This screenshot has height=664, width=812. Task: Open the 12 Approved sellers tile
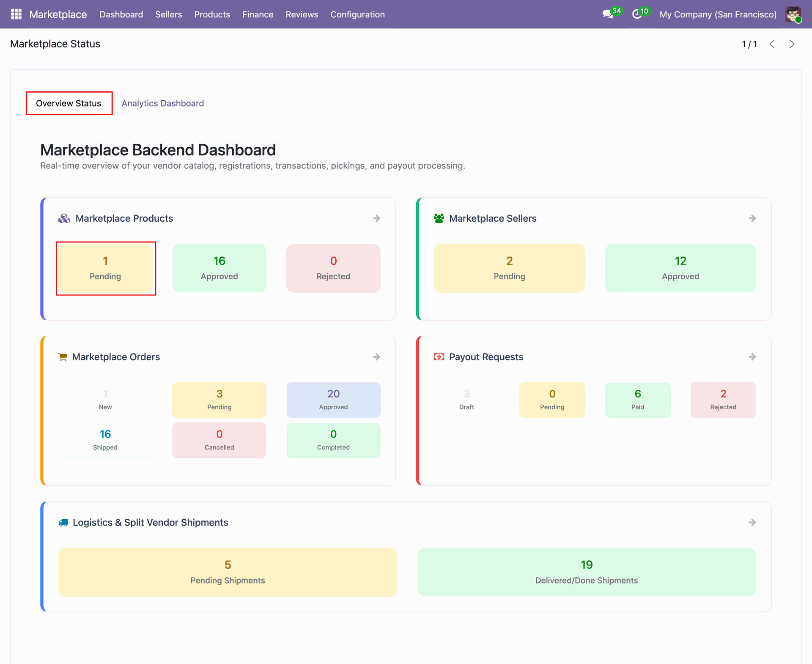click(680, 268)
